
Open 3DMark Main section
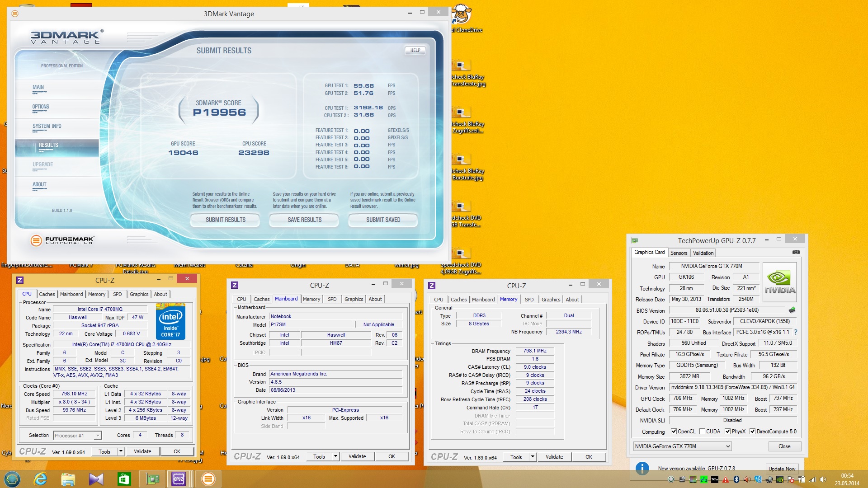tap(38, 88)
